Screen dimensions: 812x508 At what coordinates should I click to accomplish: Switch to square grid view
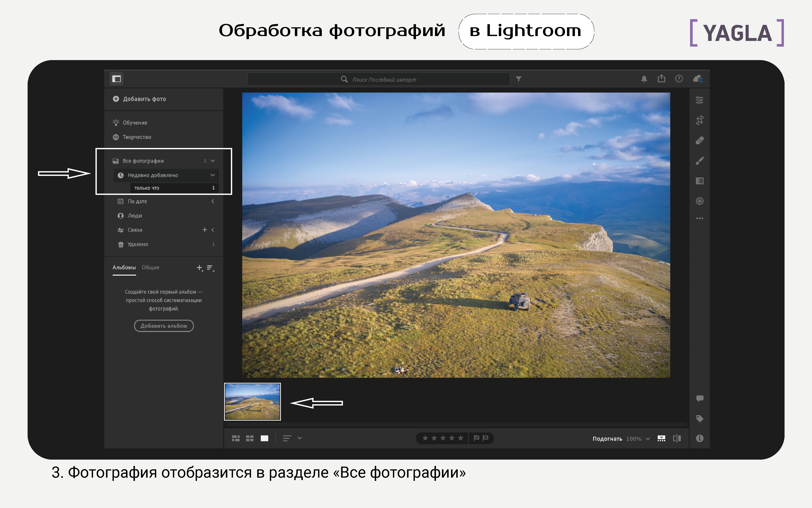(250, 438)
